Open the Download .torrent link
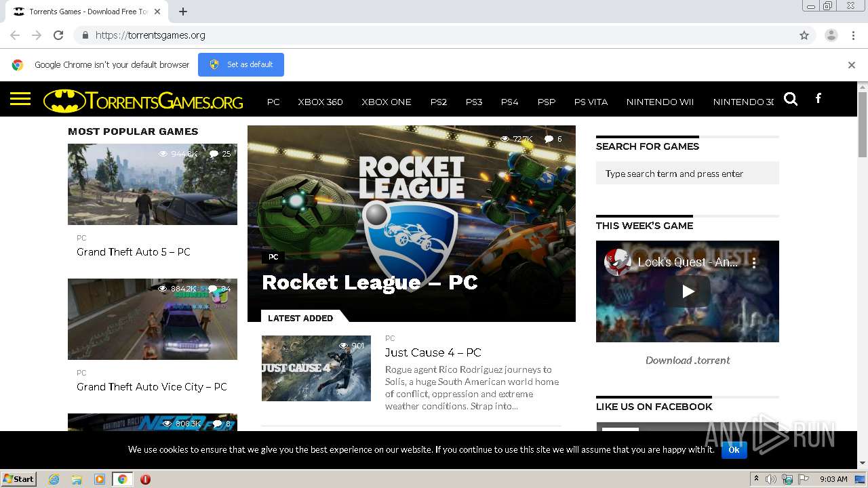868x488 pixels. click(688, 360)
